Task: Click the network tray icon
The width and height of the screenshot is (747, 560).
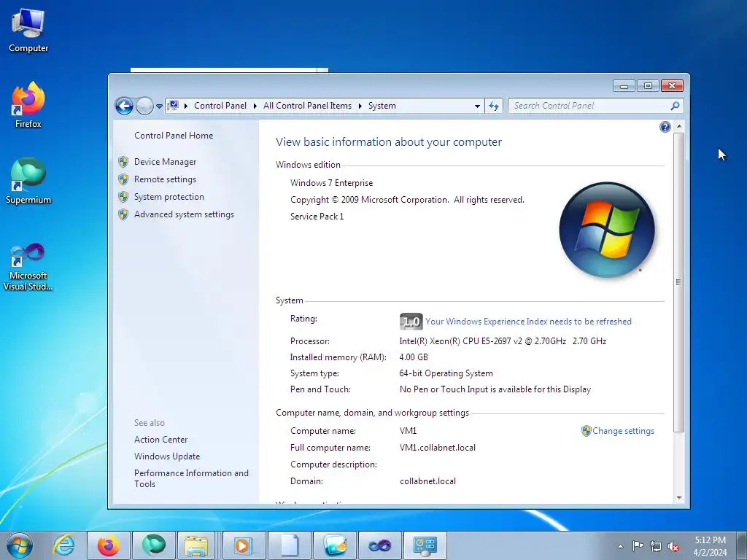Action: click(656, 546)
